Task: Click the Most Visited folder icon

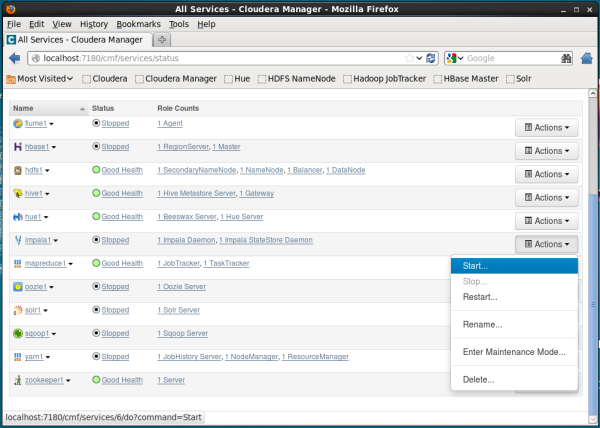Action: pos(11,79)
